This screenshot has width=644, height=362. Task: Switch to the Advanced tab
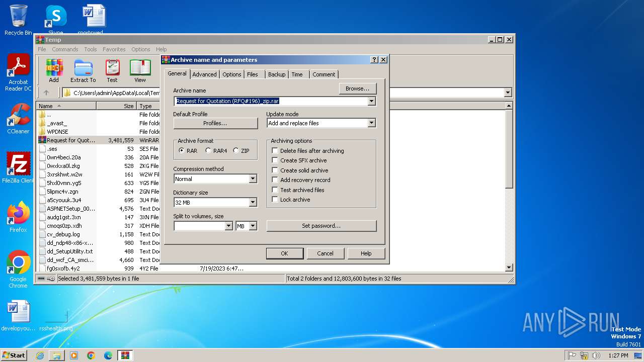pos(204,74)
